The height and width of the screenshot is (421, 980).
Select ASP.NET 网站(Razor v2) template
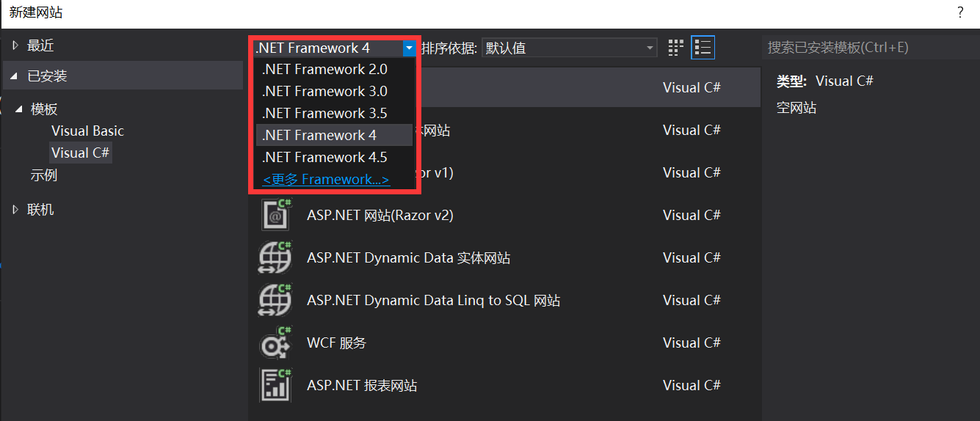[x=504, y=216]
